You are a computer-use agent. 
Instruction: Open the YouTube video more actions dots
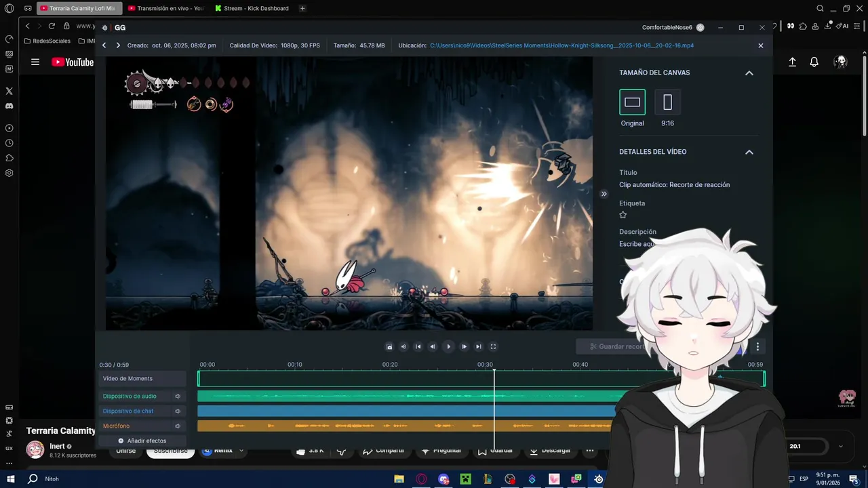pos(590,450)
